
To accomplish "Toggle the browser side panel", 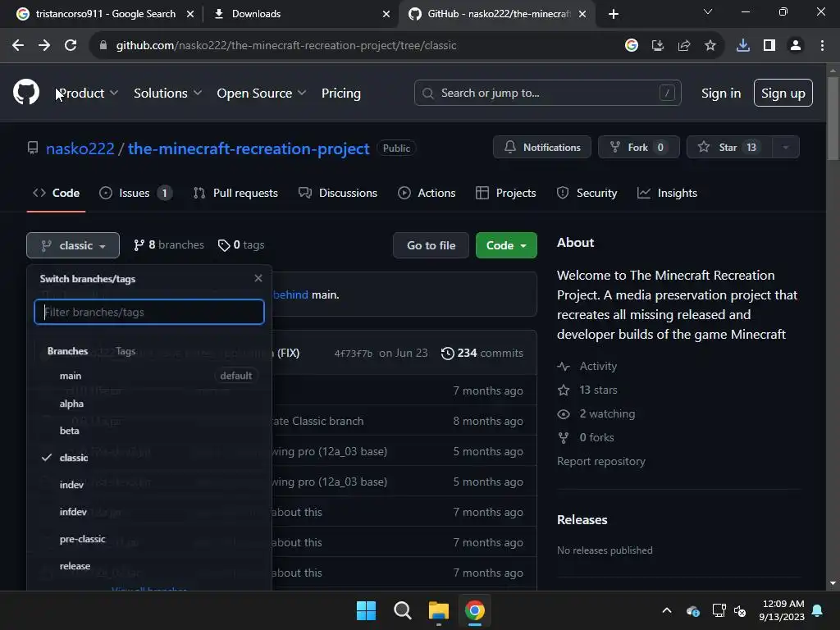I will point(769,46).
